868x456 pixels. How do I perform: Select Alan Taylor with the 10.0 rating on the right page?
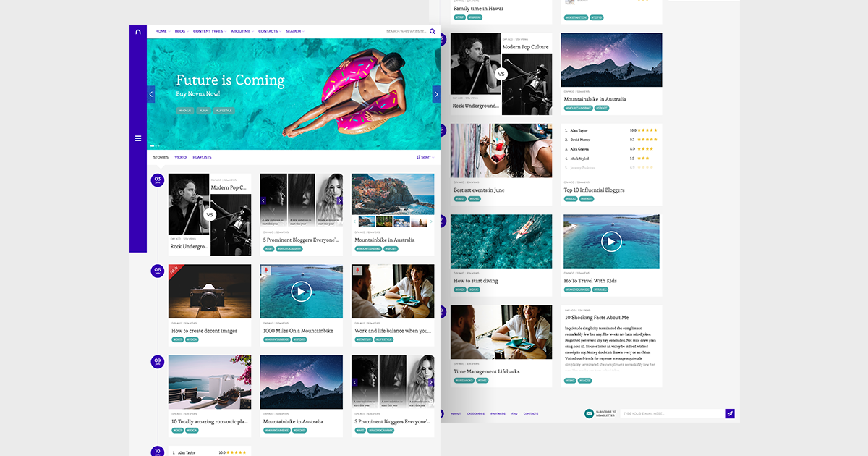click(610, 130)
